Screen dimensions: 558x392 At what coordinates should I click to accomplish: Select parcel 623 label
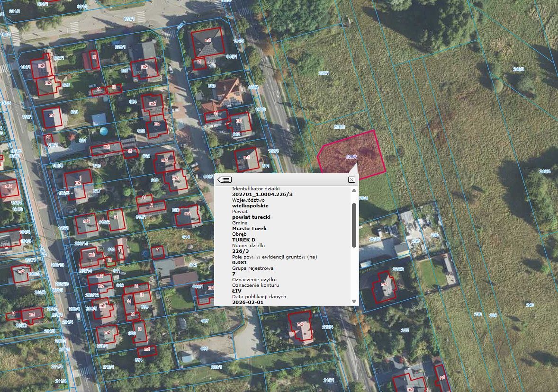coord(74,112)
